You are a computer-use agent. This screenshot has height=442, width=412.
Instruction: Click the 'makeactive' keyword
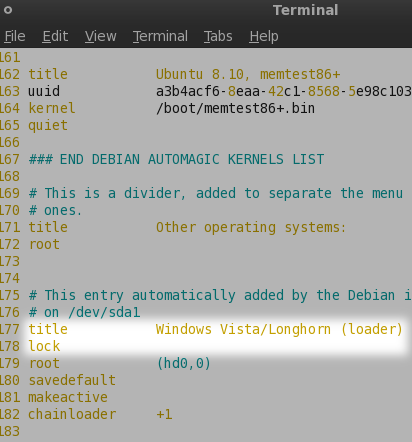click(68, 397)
